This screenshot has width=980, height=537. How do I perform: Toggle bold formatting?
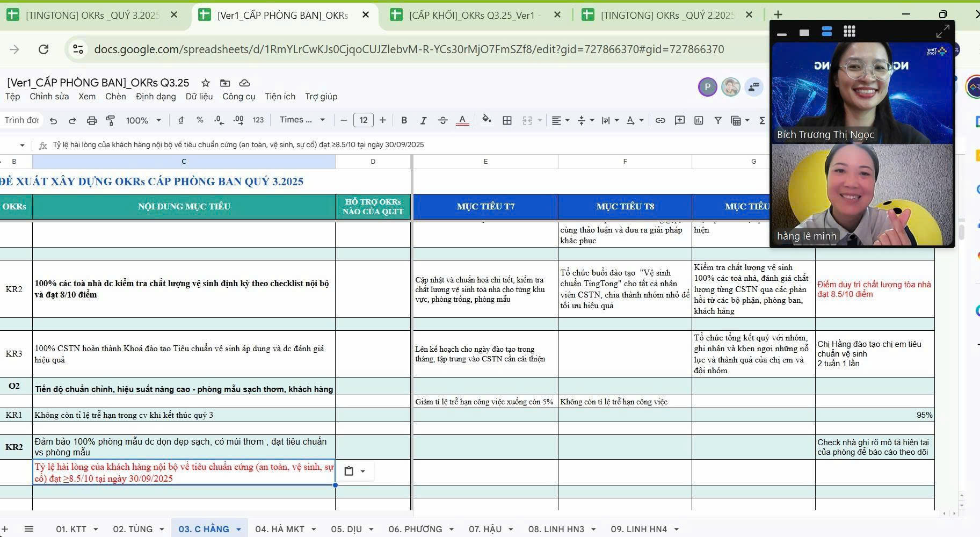point(404,120)
